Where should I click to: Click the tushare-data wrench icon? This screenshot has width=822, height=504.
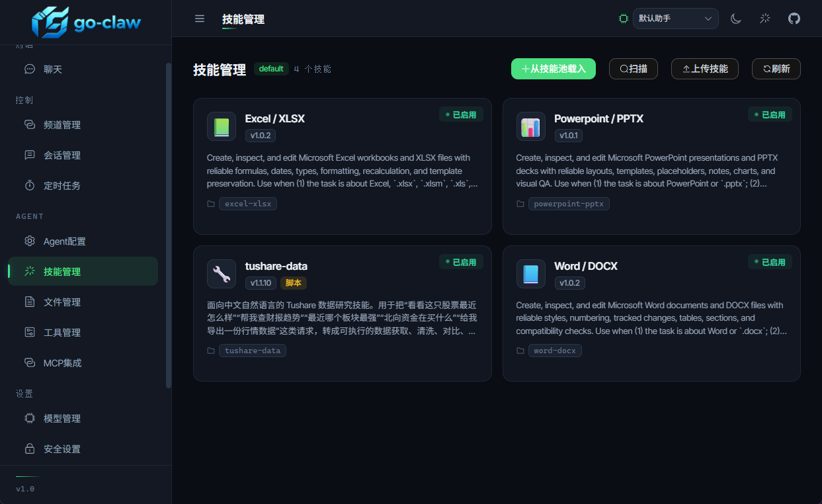(222, 274)
